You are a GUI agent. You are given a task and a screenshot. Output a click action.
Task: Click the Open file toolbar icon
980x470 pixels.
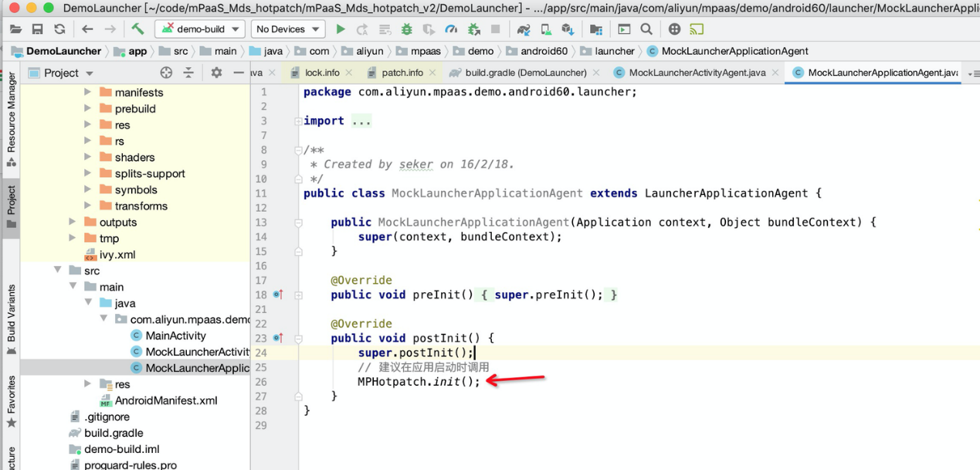pos(15,29)
